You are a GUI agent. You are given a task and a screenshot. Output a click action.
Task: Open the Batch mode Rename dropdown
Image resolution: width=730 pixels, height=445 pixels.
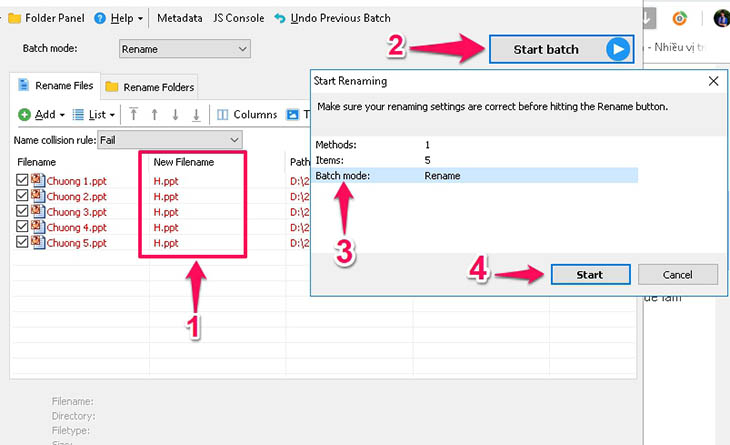coord(185,49)
